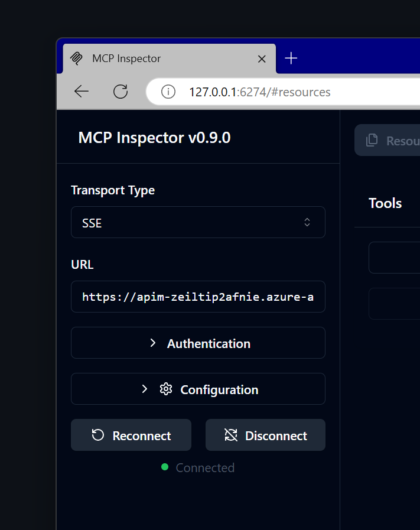
Task: Click the site information icon in address bar
Action: click(168, 92)
